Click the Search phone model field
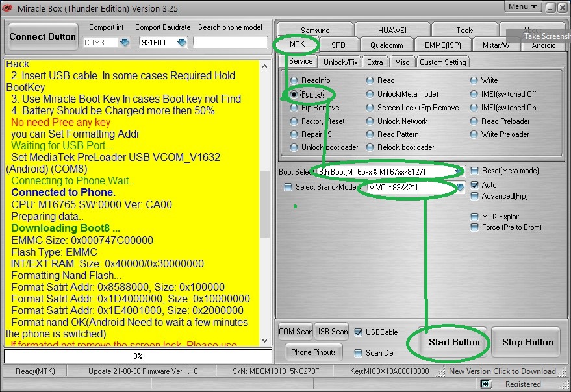The image size is (571, 392). click(x=231, y=43)
